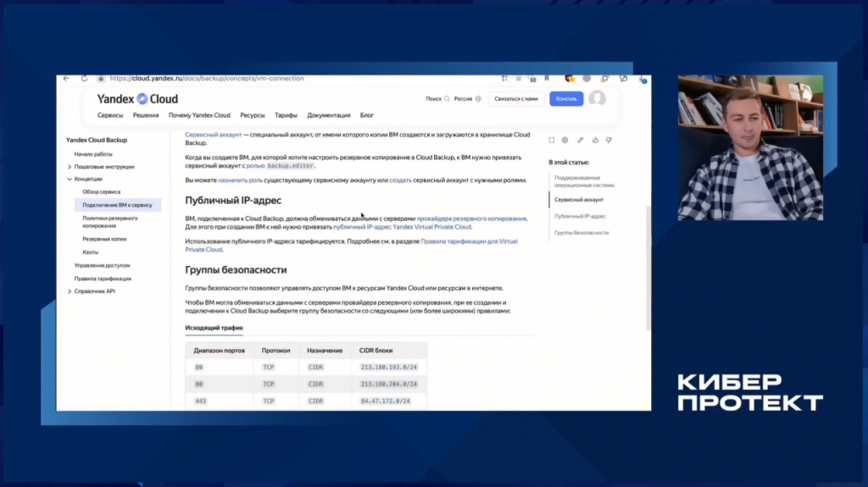Jump to Группы безопасности in contents
Screen dimensions: 868x487
coord(581,233)
